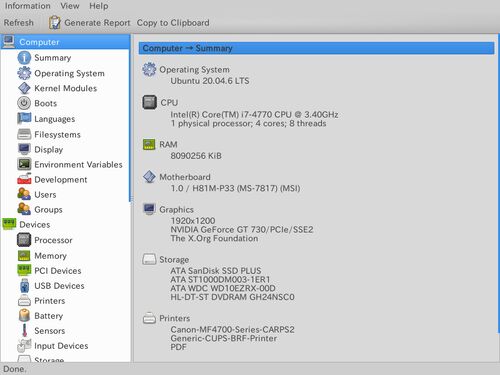Click the Input Devices mouse icon
500x375 pixels.
click(x=24, y=346)
